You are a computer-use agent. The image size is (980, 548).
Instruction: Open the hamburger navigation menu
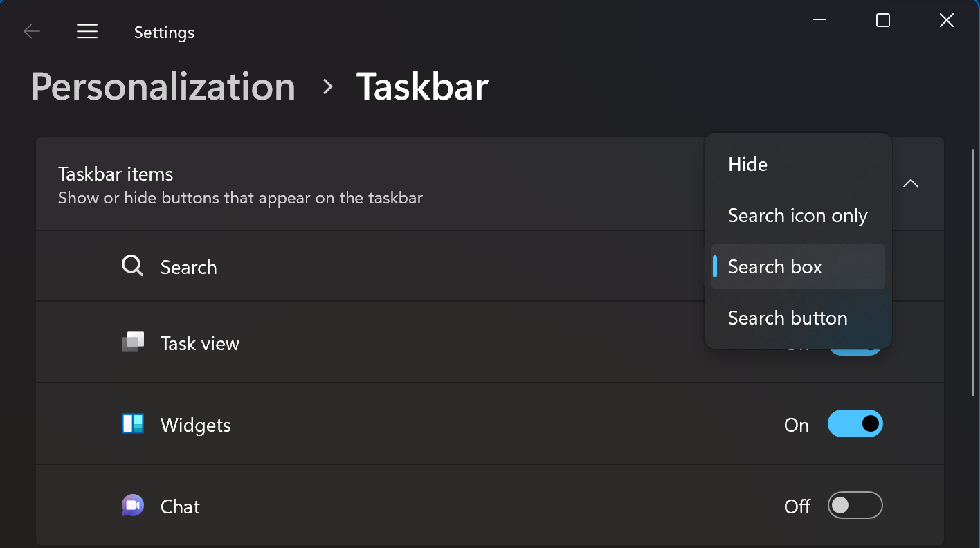[x=87, y=31]
